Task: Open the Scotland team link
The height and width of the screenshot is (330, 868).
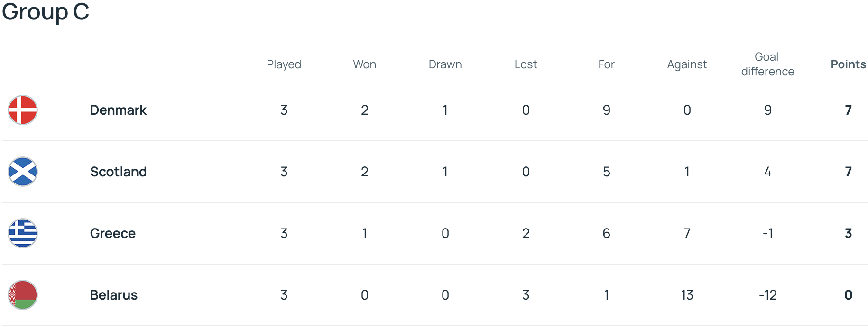Action: (x=118, y=172)
